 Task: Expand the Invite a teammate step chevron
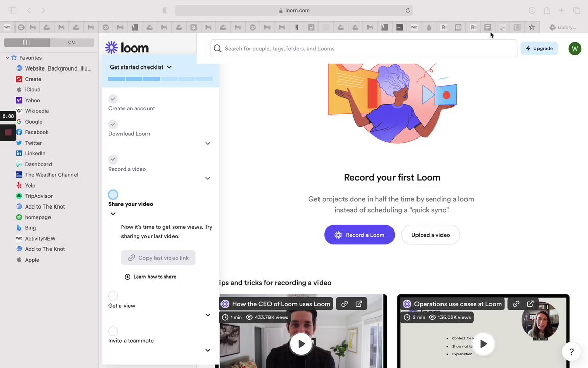click(208, 350)
